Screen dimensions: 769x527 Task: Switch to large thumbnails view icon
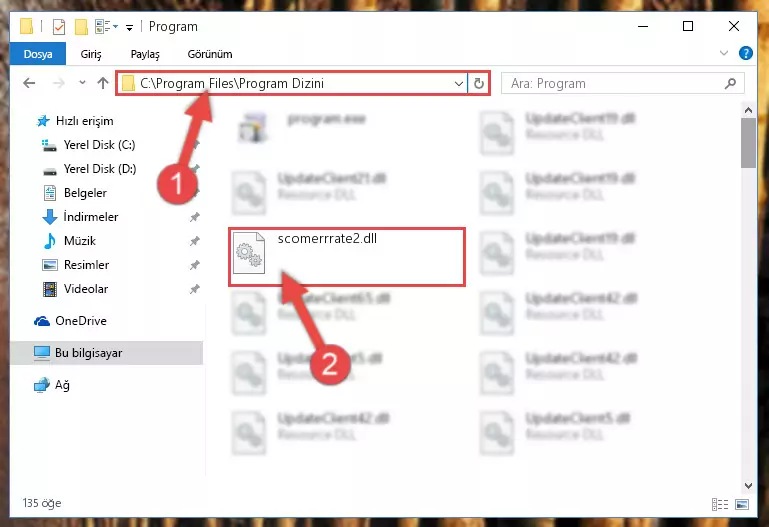(742, 504)
